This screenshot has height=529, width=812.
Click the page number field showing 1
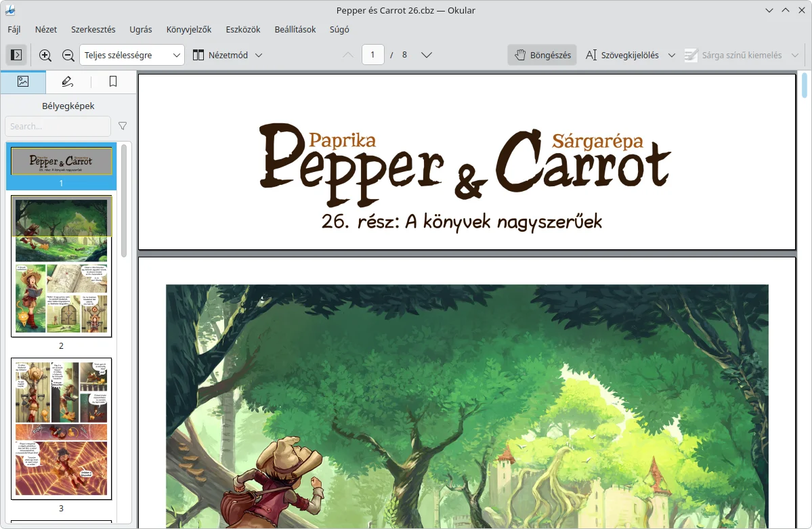(373, 55)
